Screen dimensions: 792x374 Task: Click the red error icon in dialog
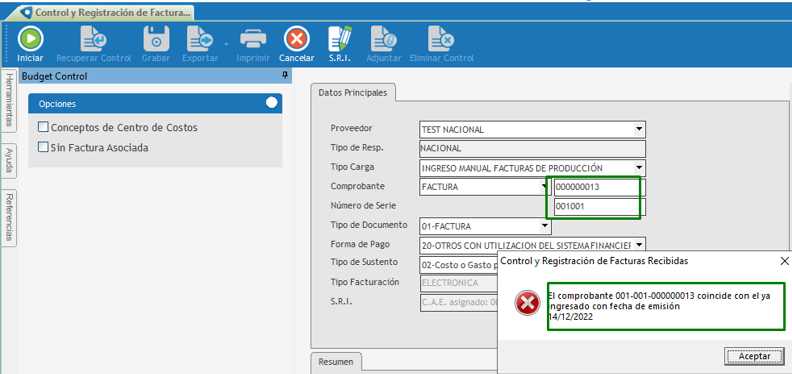click(x=527, y=304)
